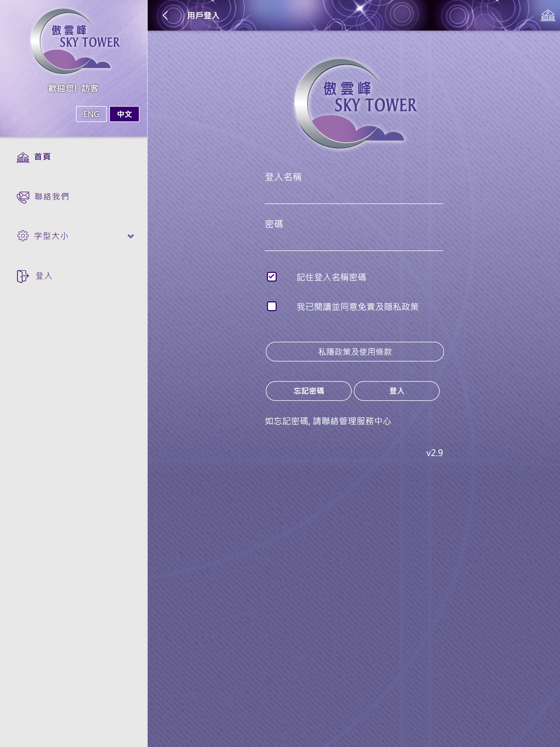Image resolution: width=560 pixels, height=747 pixels.
Task: Expand 字型大小 dropdown chevron
Action: click(x=131, y=236)
